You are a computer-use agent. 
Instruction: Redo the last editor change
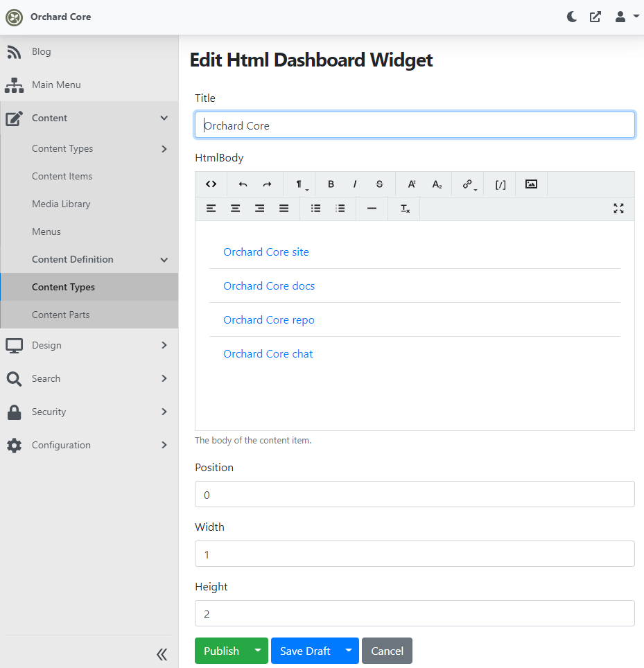click(267, 184)
